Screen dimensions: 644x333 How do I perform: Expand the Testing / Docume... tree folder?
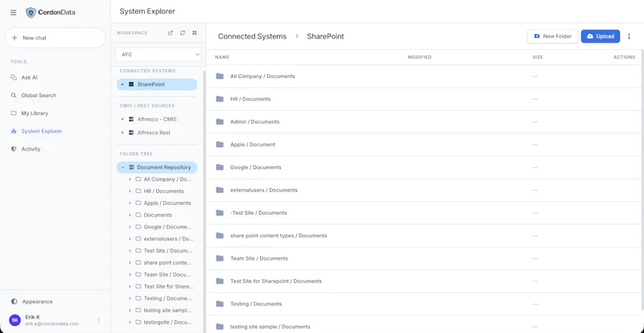[130, 298]
